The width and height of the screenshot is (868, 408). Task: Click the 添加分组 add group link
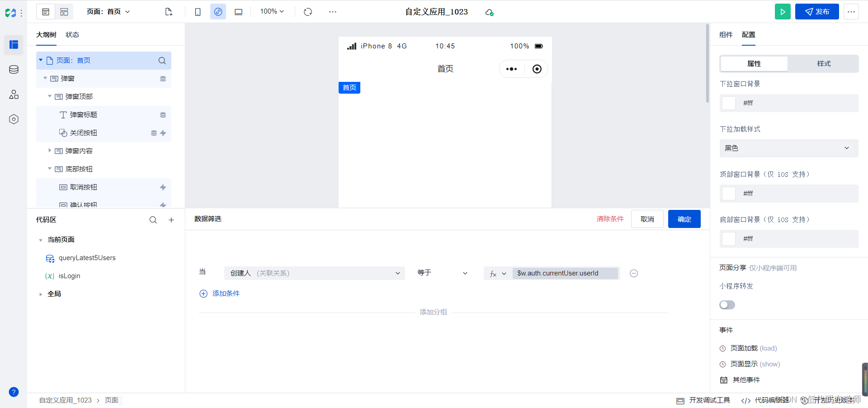(x=433, y=312)
